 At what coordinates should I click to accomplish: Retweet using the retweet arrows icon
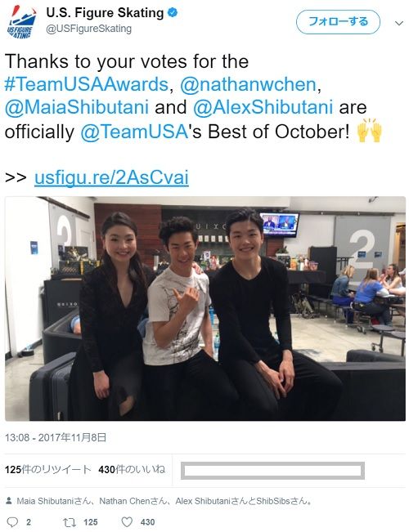(x=70, y=522)
